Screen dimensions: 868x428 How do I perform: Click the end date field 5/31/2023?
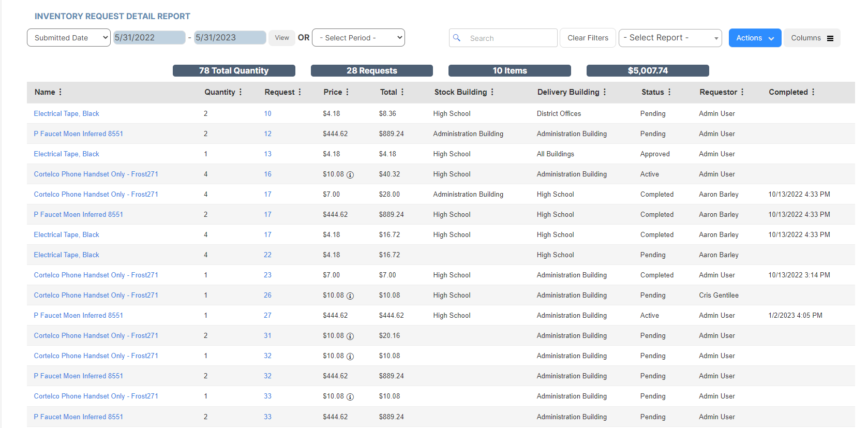(x=230, y=38)
